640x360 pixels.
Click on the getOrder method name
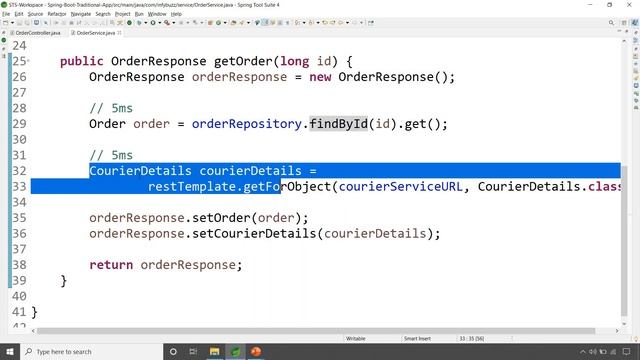pos(243,61)
